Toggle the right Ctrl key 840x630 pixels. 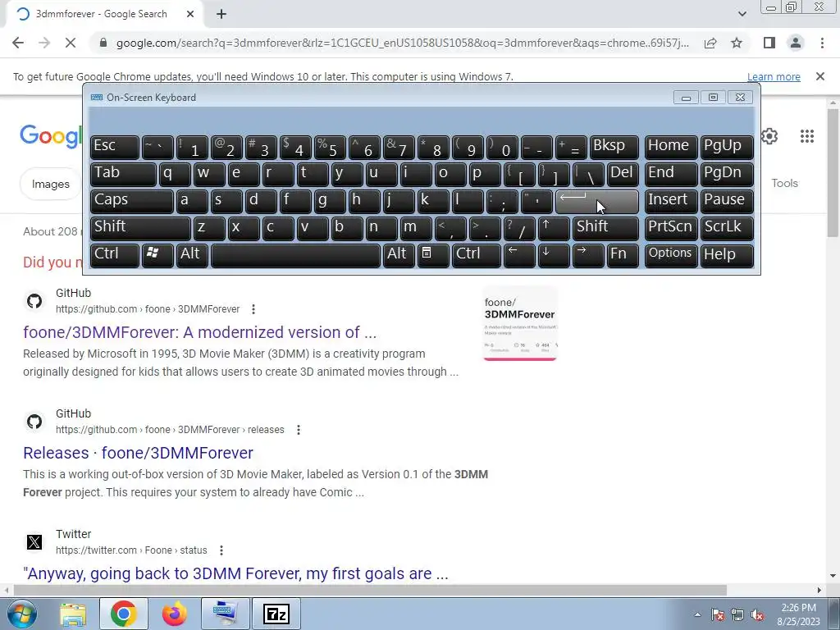[477, 256]
